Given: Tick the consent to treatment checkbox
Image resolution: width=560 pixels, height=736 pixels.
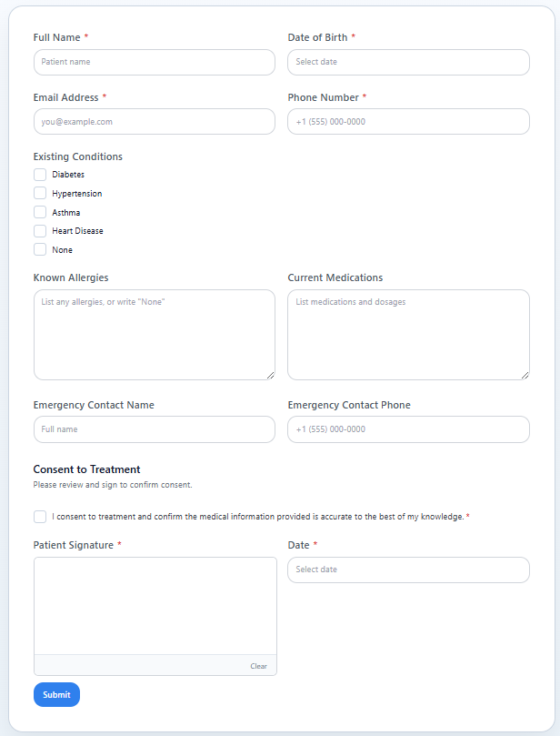Looking at the screenshot, I should click(x=40, y=517).
